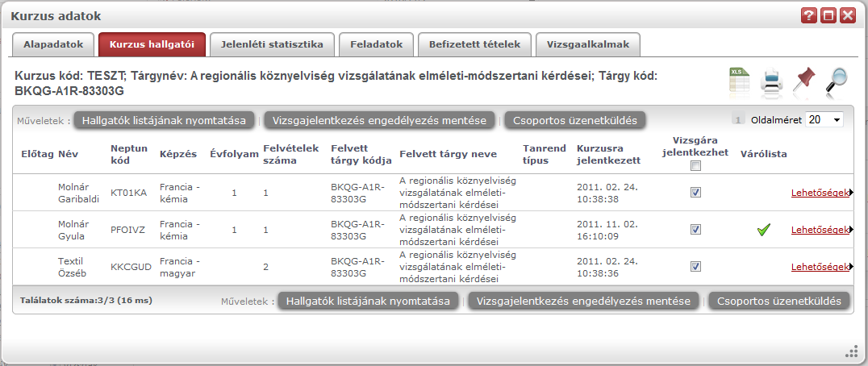Click date 2011. 11. 02. 16:10:09
Screen dimensions: 868x366
coord(607,230)
